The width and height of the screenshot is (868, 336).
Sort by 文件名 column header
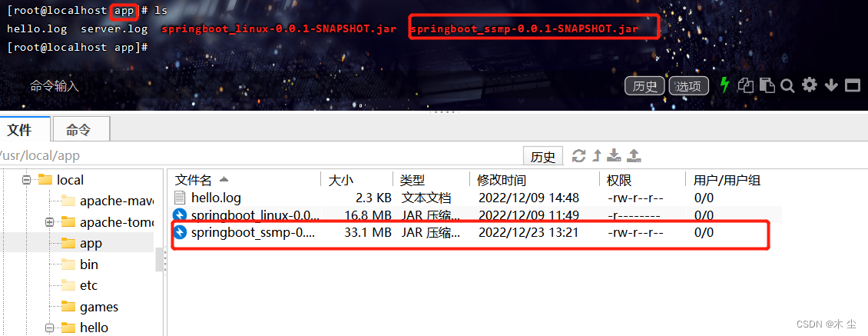[194, 180]
